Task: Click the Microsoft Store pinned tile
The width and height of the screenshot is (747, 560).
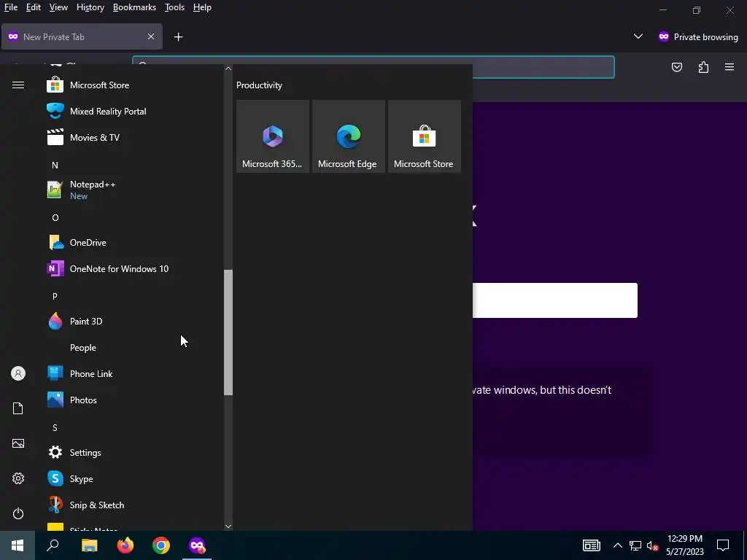Action: pos(425,136)
